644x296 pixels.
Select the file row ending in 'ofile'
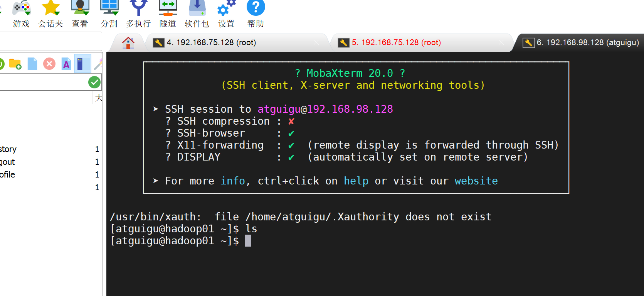50,174
